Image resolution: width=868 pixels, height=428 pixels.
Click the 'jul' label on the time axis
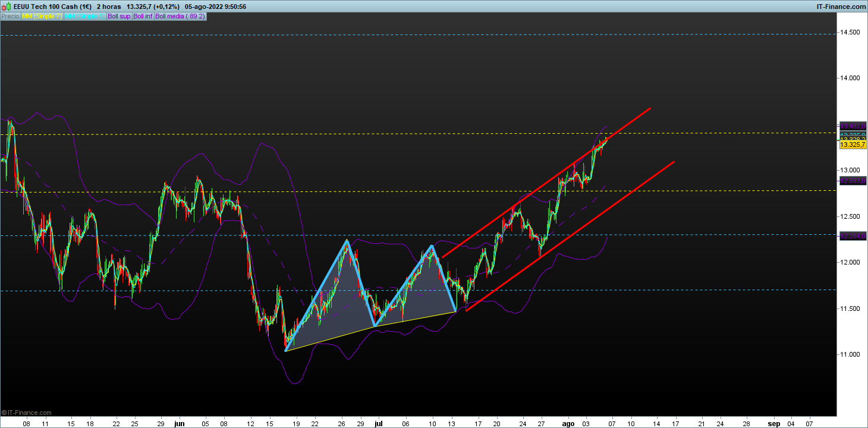point(379,424)
